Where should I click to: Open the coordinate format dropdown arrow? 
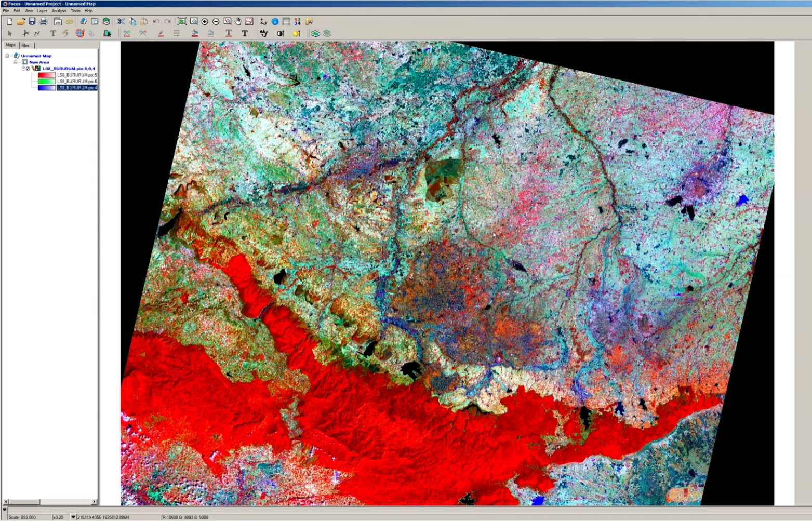point(73,517)
